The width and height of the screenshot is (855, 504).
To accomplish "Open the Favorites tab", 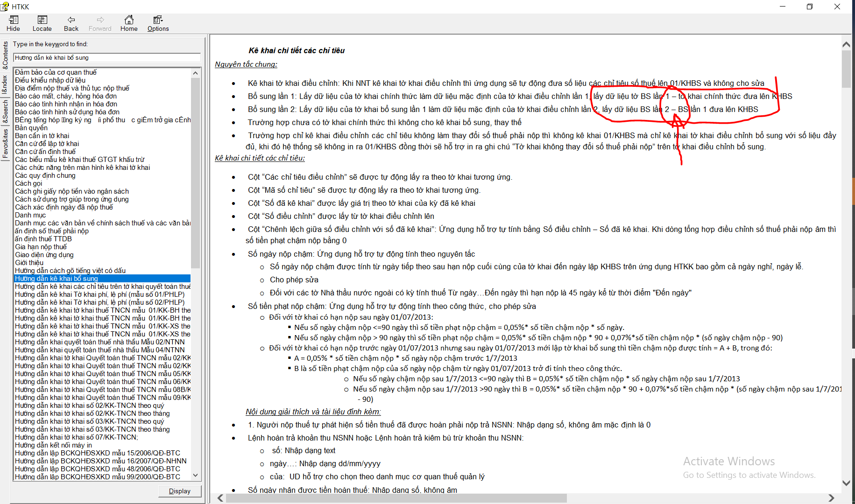I will [5, 143].
